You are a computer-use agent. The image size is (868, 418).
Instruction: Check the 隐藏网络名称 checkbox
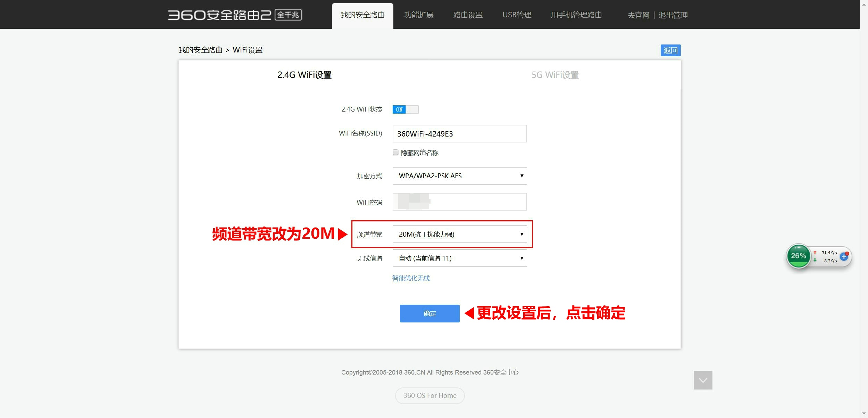click(x=395, y=153)
